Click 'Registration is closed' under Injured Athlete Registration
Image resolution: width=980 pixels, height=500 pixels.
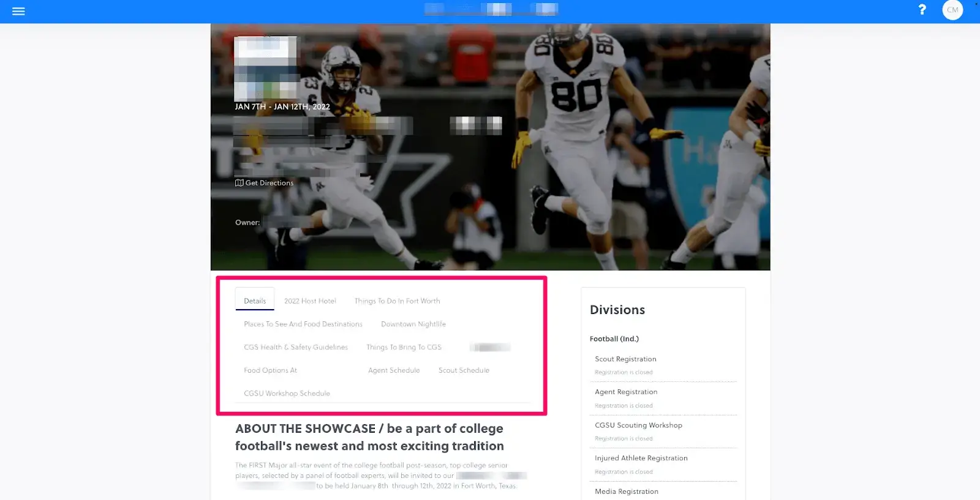coord(624,472)
